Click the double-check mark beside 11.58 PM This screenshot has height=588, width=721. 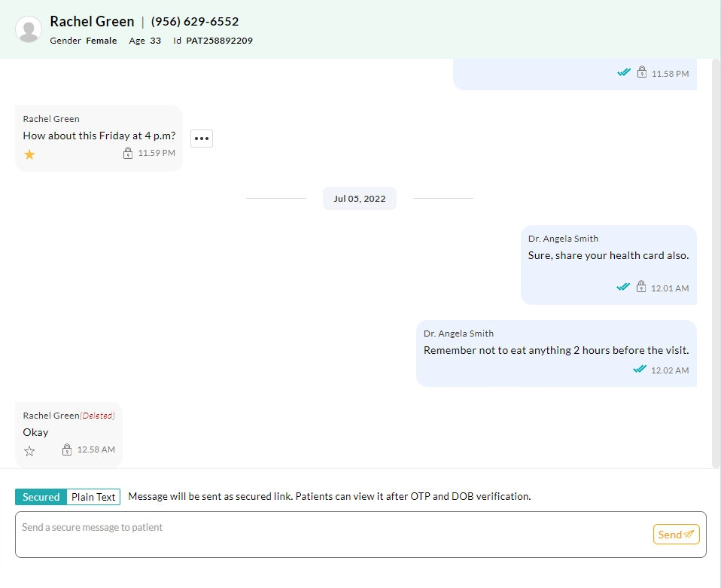coord(623,72)
